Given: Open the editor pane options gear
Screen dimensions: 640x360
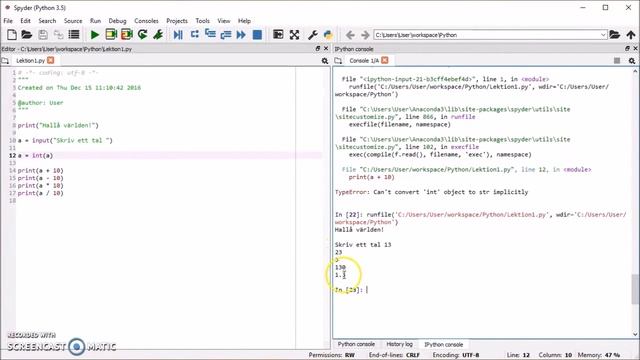Looking at the screenshot, I should [325, 61].
